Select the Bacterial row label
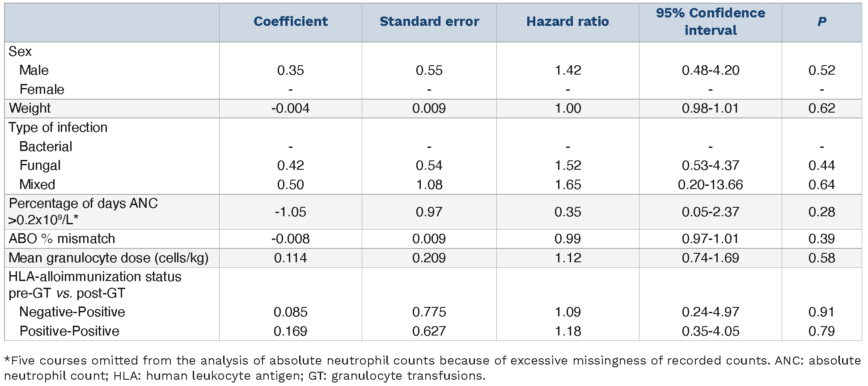Screen dimensions: 868x386 click(46, 147)
